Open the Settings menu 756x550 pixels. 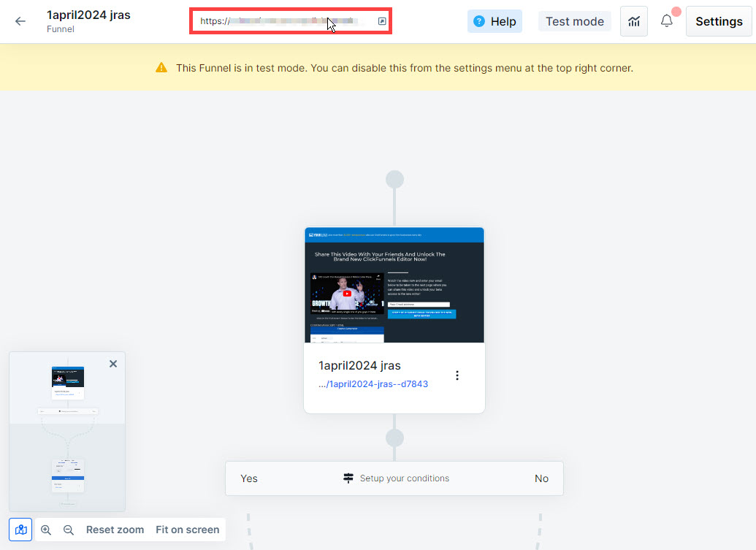tap(718, 21)
